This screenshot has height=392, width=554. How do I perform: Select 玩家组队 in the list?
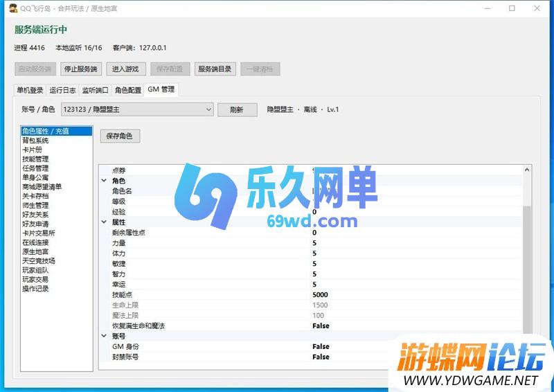tap(57, 270)
